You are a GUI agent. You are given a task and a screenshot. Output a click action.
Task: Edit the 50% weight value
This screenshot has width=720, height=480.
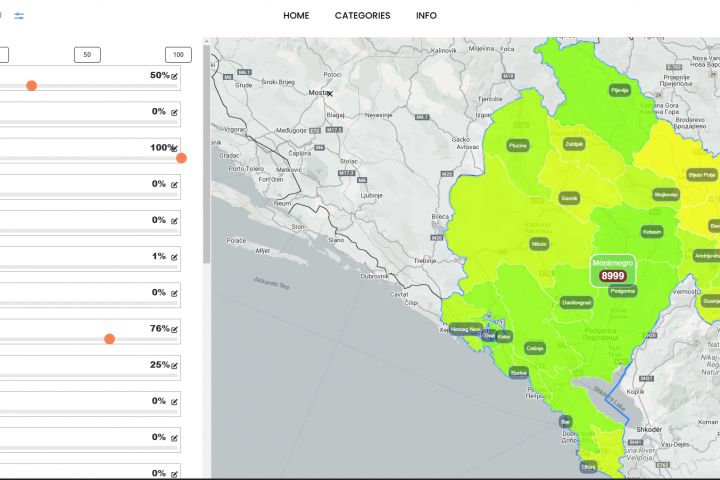(174, 76)
